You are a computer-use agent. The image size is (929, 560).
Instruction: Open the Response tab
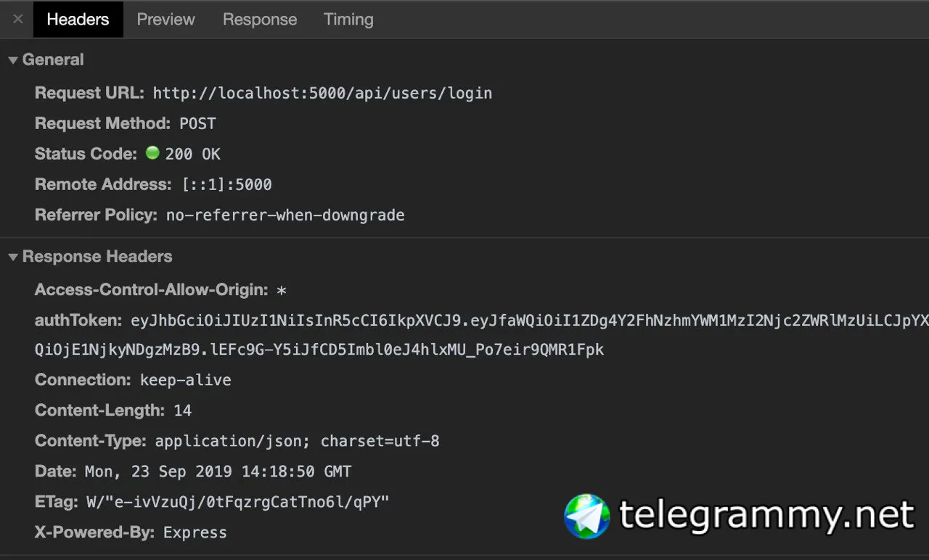click(x=260, y=20)
